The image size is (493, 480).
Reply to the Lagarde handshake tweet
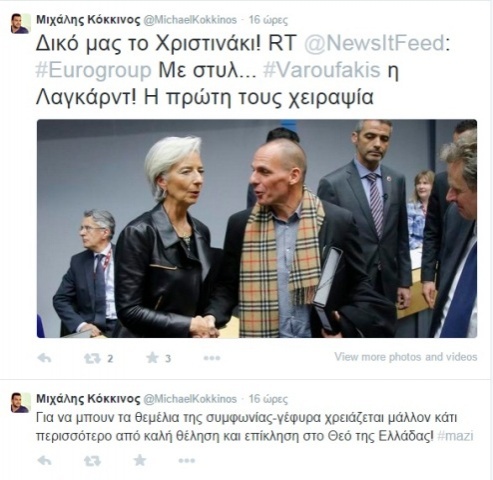coord(44,358)
